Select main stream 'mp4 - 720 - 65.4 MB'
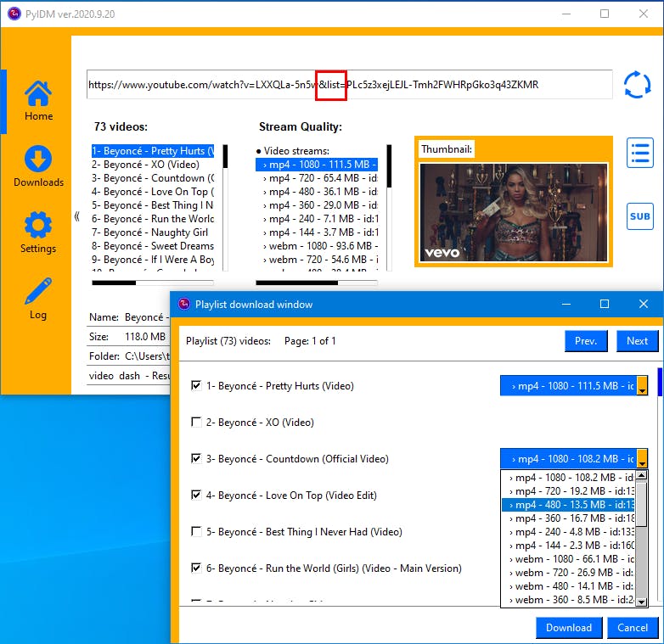 point(317,177)
